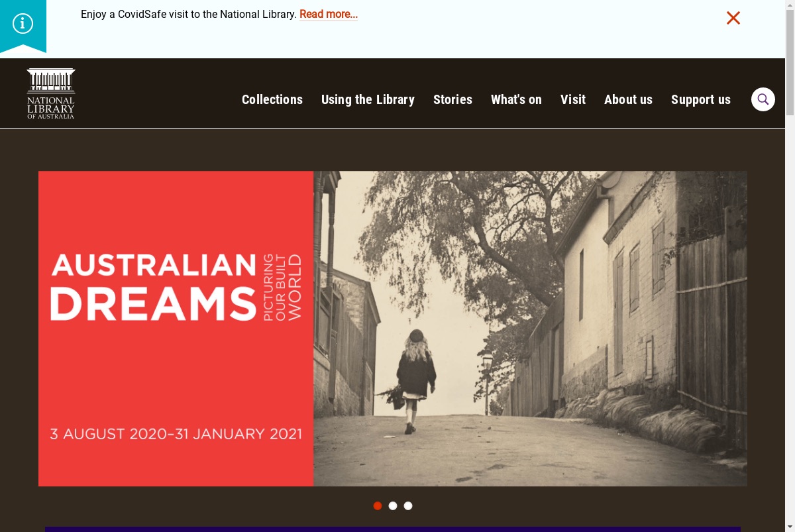The image size is (795, 532).
Task: Open the What's on menu
Action: 516,99
